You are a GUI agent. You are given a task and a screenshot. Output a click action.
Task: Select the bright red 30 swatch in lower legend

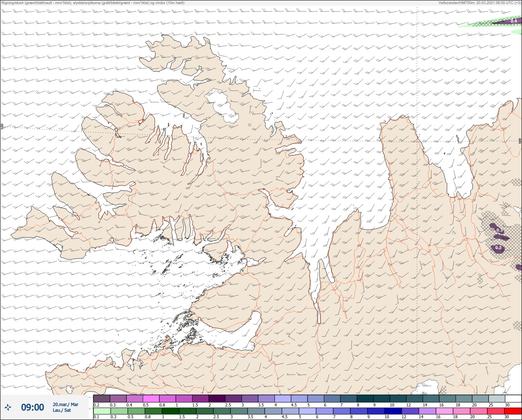[x=513, y=411]
